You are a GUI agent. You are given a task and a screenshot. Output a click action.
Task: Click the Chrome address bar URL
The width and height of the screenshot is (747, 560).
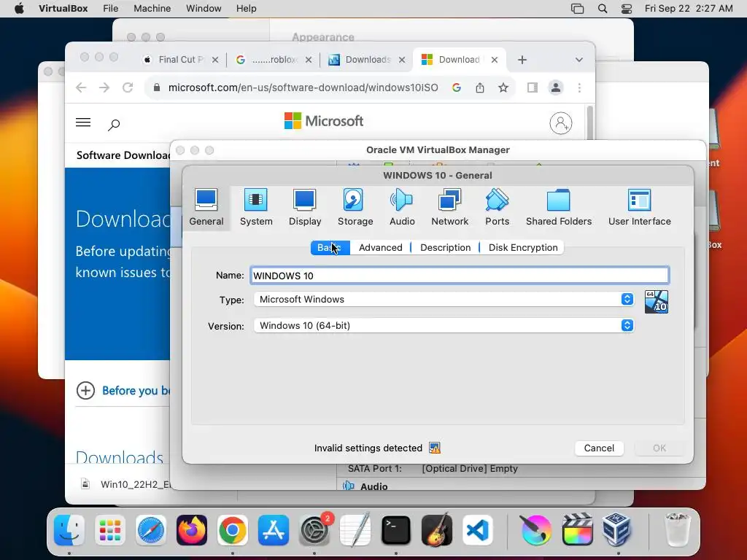[303, 87]
